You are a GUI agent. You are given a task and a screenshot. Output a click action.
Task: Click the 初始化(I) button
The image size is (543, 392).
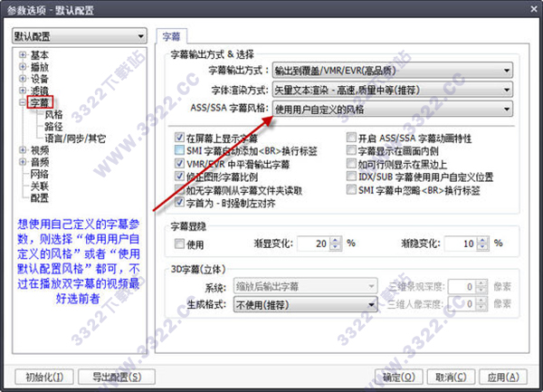[x=44, y=377]
